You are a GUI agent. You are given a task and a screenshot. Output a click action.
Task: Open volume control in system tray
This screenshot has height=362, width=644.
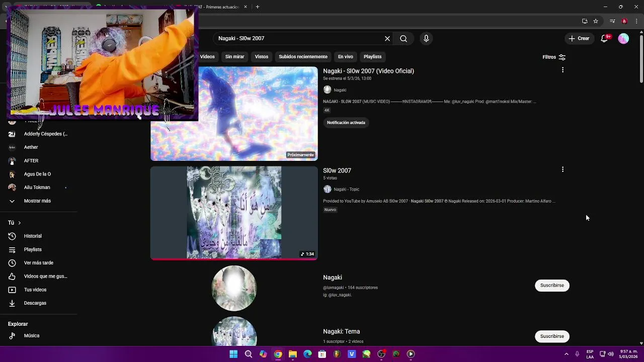click(x=611, y=354)
